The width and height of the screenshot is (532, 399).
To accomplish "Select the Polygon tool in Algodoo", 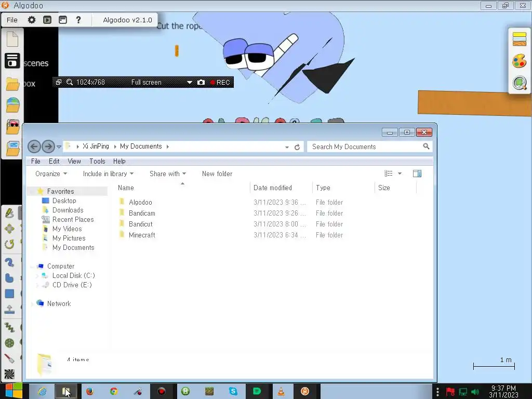I will point(9,278).
